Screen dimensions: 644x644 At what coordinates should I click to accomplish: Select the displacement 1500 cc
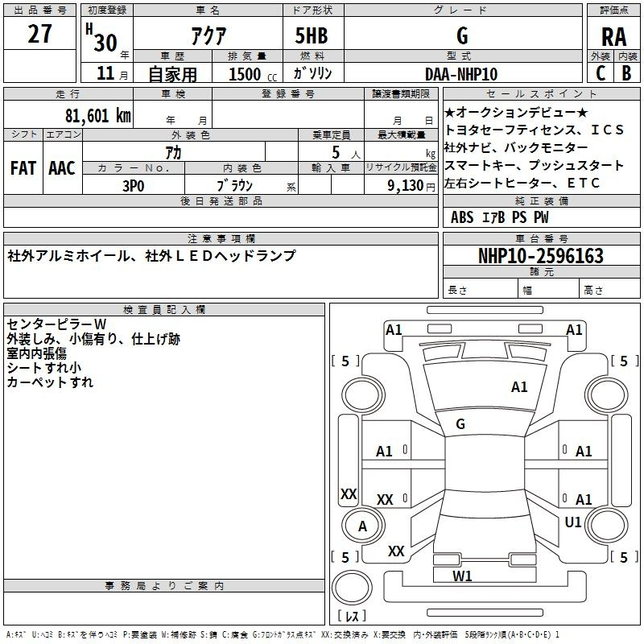pyautogui.click(x=253, y=74)
